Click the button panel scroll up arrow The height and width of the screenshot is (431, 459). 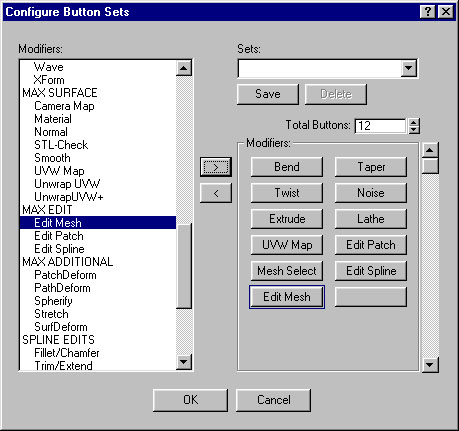(430, 150)
